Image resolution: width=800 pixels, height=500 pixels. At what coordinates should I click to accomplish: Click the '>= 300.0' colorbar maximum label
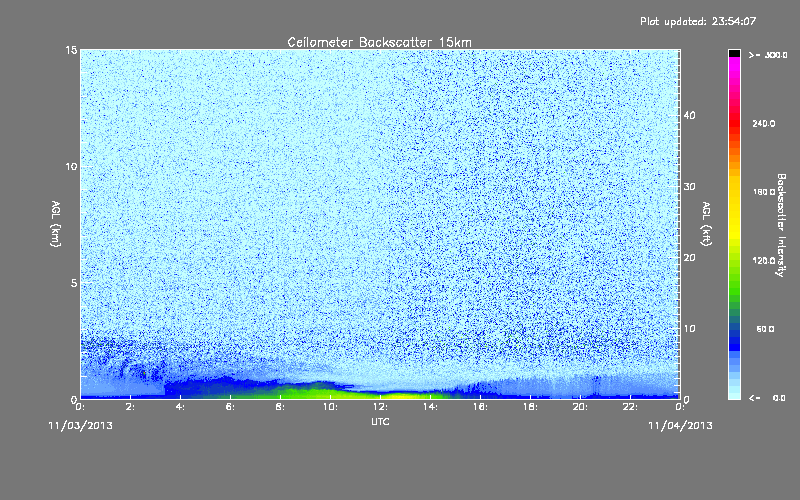768,55
